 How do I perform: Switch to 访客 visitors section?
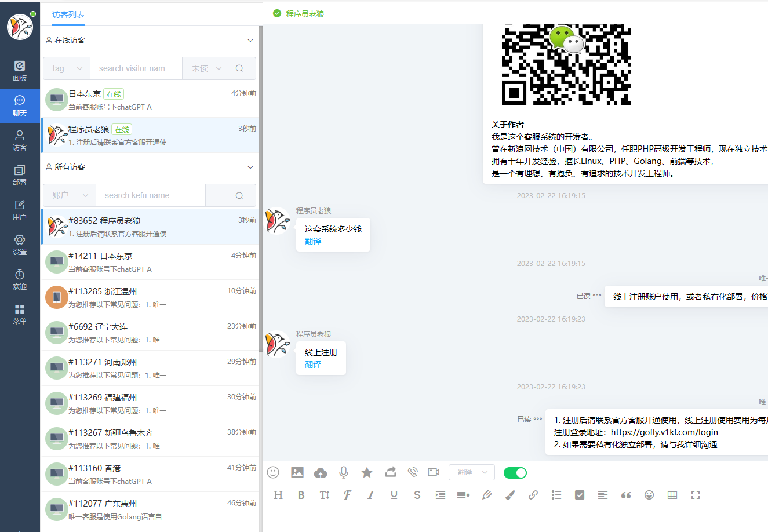(19, 141)
